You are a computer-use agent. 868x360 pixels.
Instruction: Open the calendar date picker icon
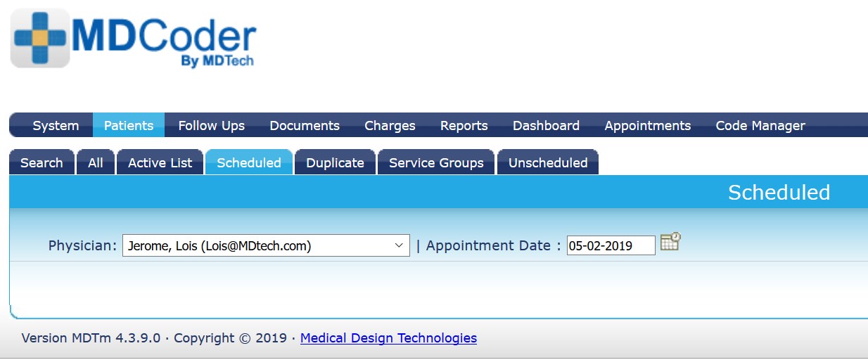pyautogui.click(x=670, y=242)
